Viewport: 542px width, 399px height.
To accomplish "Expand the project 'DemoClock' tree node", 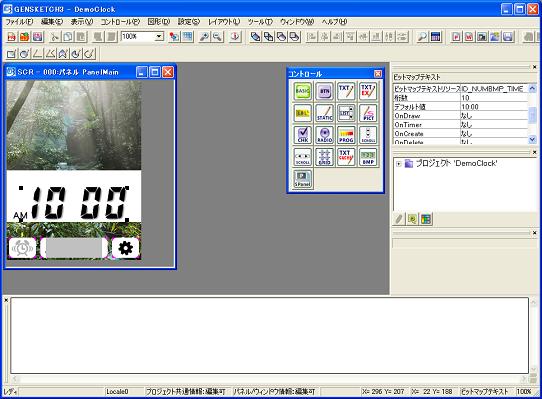I will (x=399, y=164).
